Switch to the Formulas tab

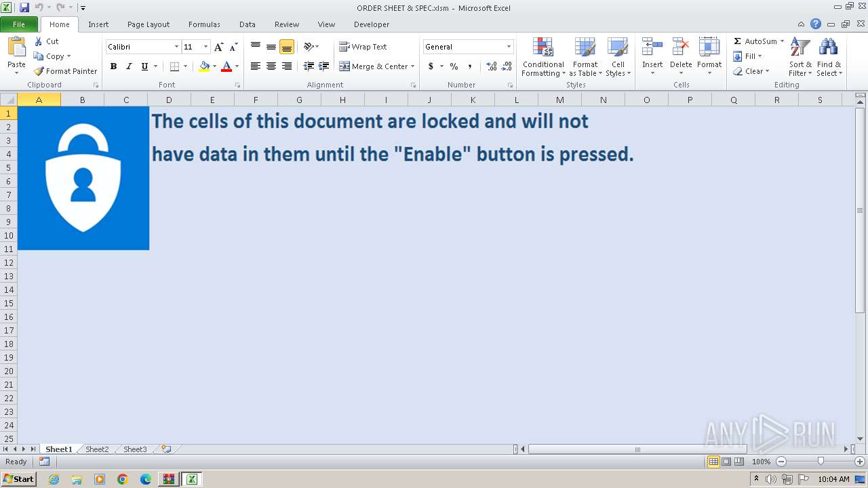click(x=204, y=24)
